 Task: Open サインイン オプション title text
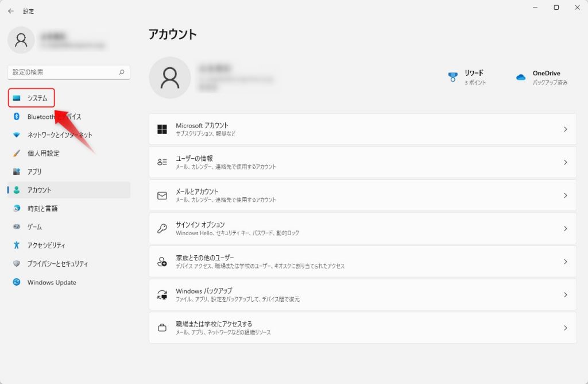point(200,224)
